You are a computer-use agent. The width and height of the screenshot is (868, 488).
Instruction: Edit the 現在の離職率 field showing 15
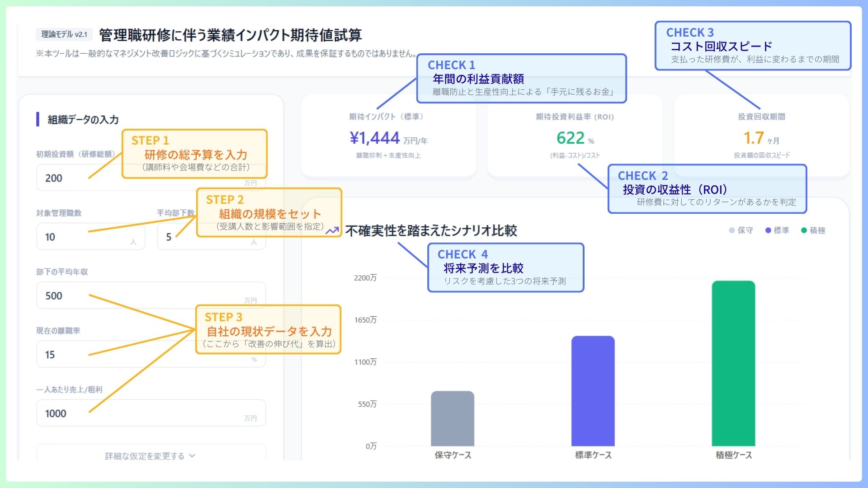63,355
